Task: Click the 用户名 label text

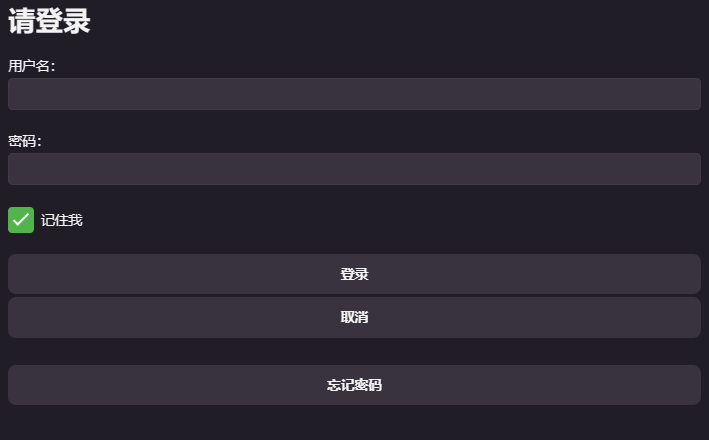Action: [31, 66]
